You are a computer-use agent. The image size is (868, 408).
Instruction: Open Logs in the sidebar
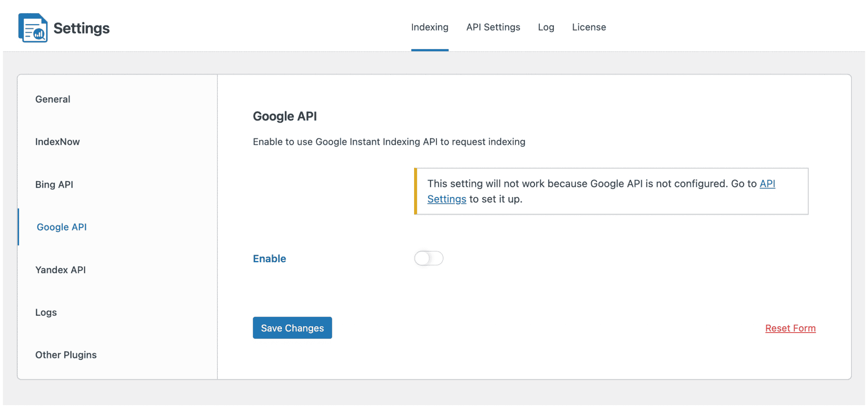pos(46,313)
